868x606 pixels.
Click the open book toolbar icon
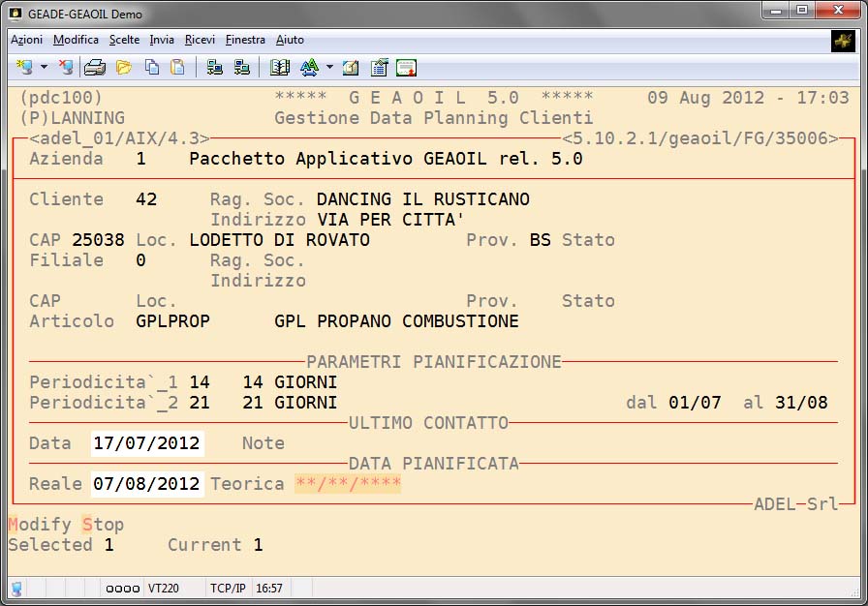[280, 67]
